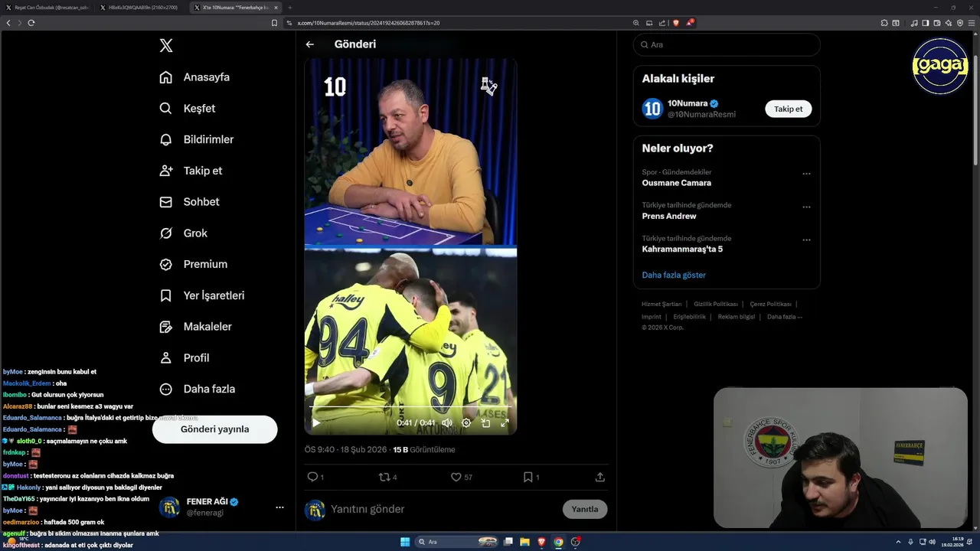Open Brave Shields icon
This screenshot has width=980, height=551.
tap(676, 23)
